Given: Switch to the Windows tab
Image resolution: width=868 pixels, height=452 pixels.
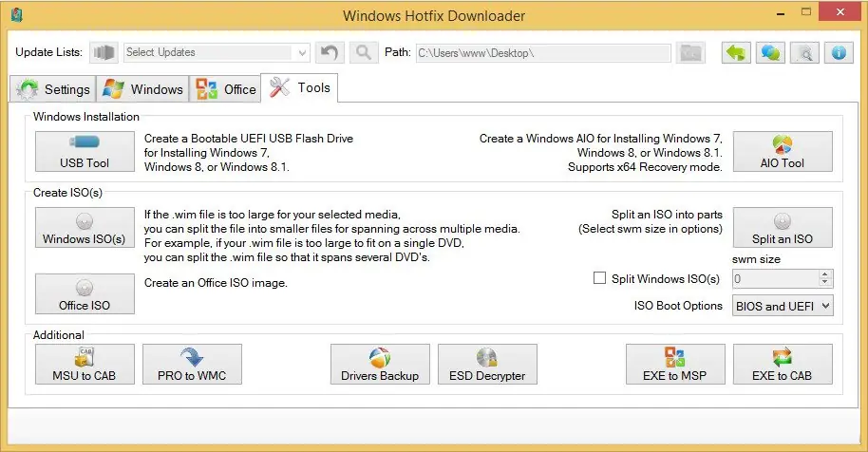Looking at the screenshot, I should [x=142, y=89].
